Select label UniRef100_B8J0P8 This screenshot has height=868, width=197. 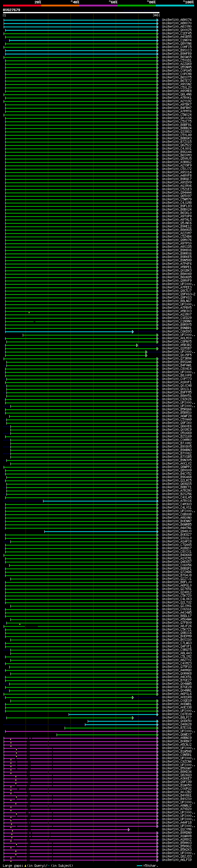pyautogui.click(x=177, y=375)
